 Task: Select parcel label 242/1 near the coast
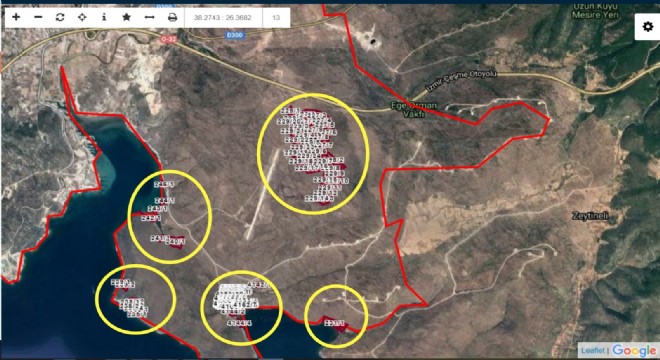[151, 218]
